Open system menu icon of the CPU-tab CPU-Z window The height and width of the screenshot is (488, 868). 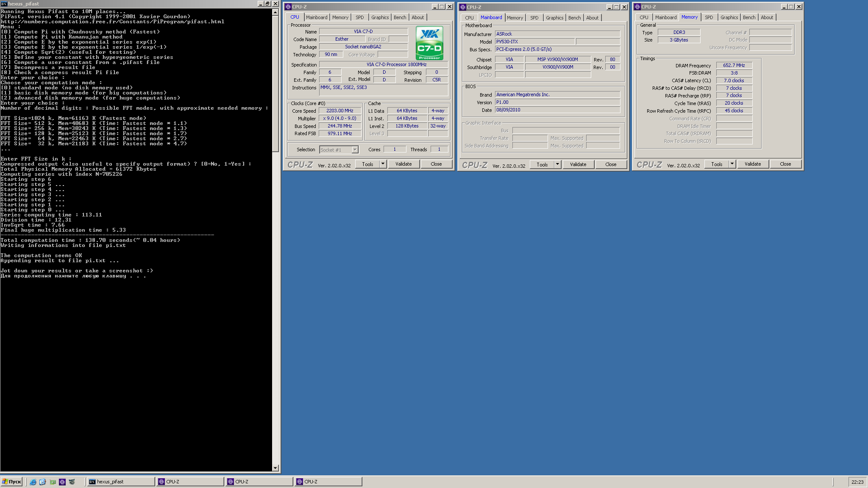[x=288, y=7]
